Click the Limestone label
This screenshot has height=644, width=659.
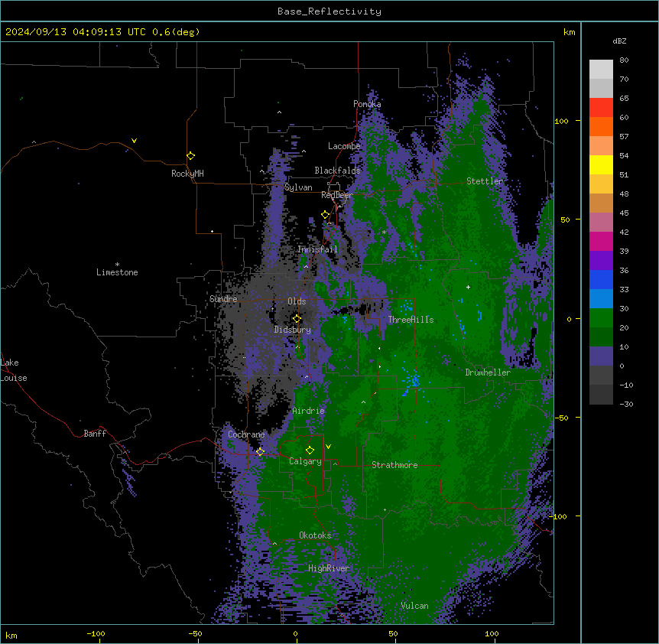tap(117, 272)
